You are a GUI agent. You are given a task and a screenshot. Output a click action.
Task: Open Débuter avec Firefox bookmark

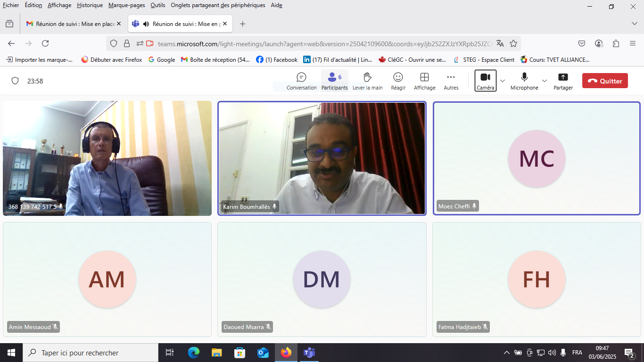112,60
